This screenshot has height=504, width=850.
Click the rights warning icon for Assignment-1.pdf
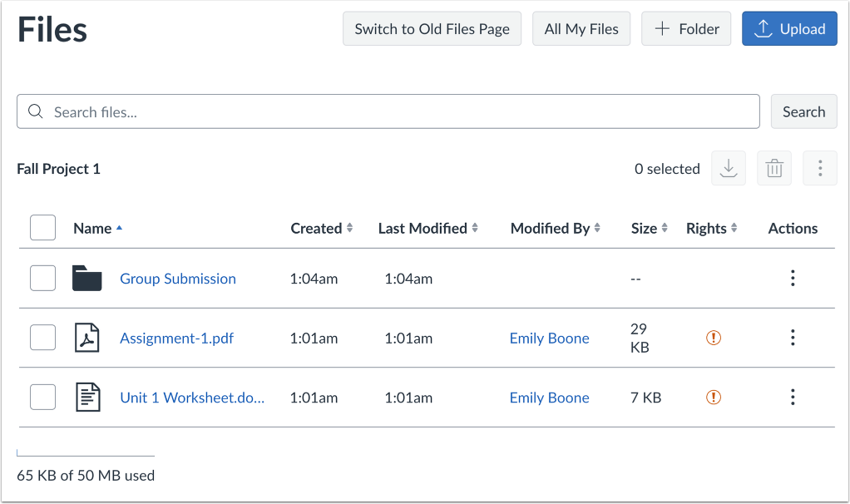pyautogui.click(x=714, y=338)
